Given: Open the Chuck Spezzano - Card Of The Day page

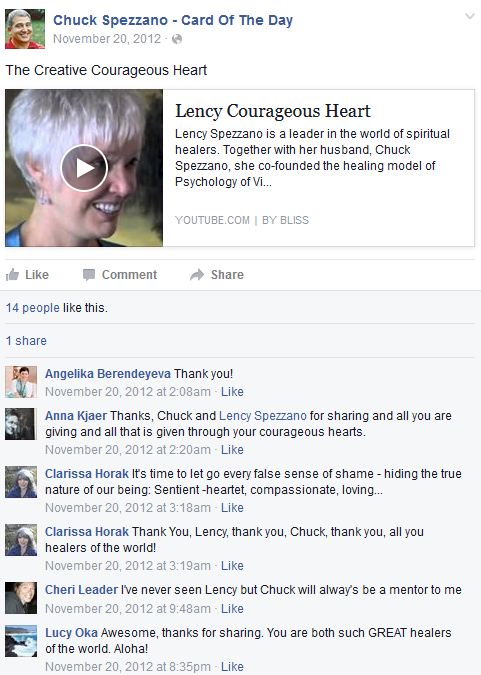Looking at the screenshot, I should pyautogui.click(x=173, y=20).
